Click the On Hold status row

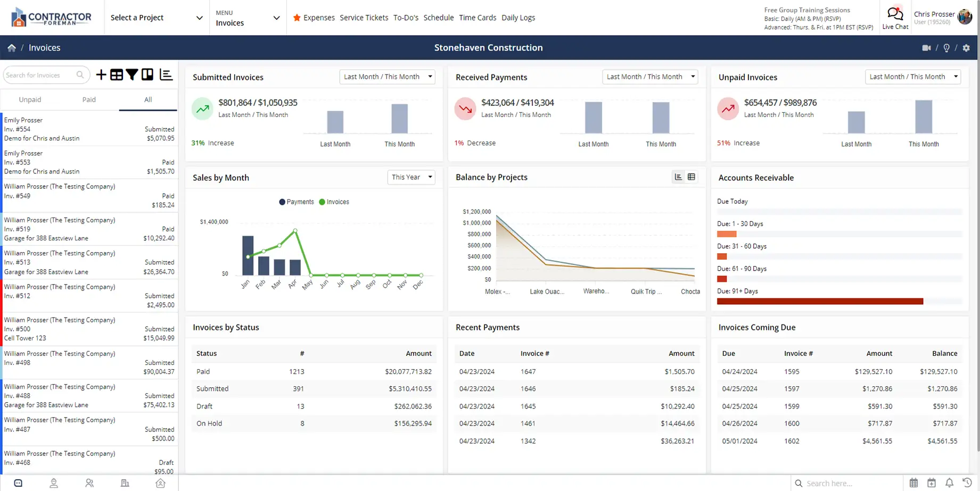(x=314, y=423)
